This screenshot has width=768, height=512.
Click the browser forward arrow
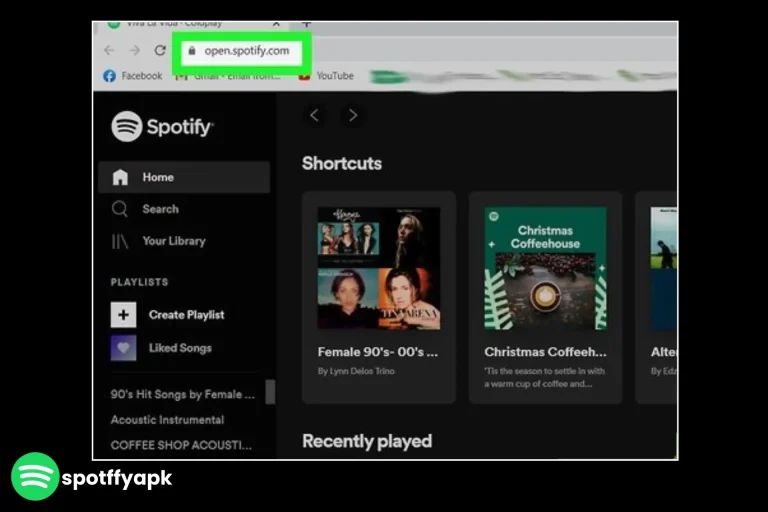(135, 50)
